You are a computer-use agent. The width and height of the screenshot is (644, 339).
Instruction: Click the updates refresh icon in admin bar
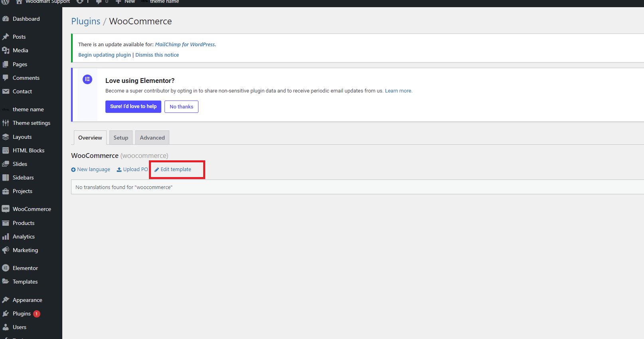(x=80, y=2)
